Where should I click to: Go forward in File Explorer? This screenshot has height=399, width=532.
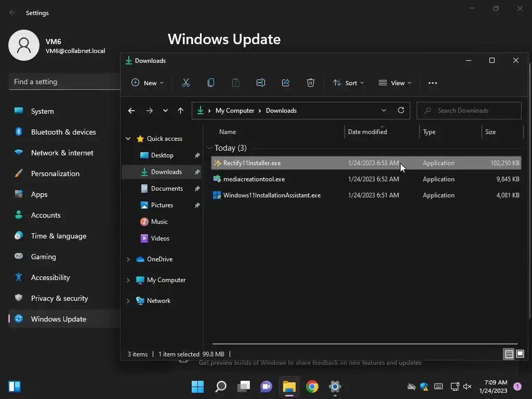(149, 111)
